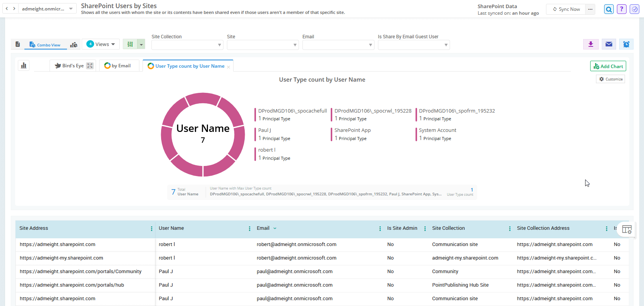The image size is (644, 306).
Task: Expand the Bird's Eye fullscreen icon
Action: coord(90,66)
